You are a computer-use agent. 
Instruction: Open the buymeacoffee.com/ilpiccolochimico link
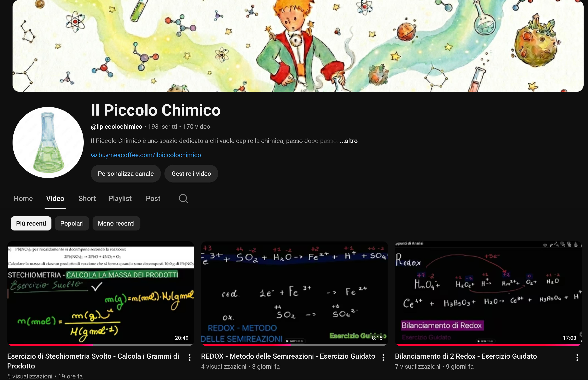tap(150, 155)
